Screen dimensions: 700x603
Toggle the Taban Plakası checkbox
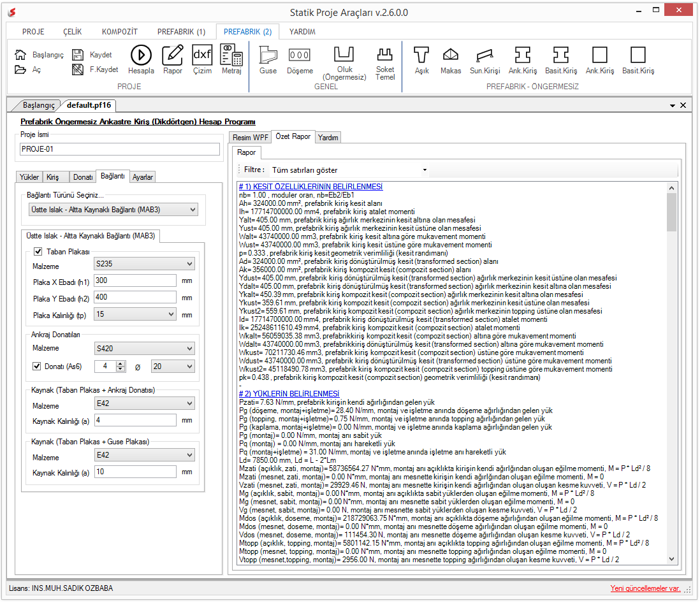[x=38, y=252]
